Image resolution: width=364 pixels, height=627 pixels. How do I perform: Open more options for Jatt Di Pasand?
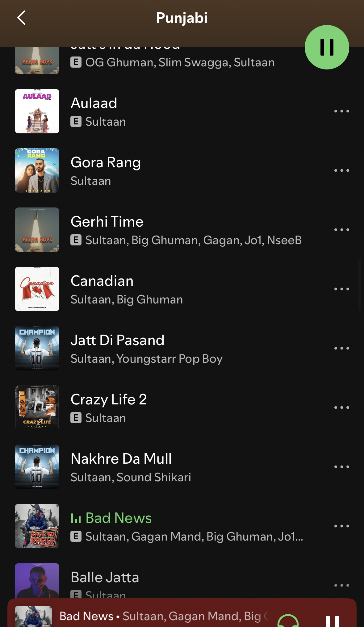click(341, 348)
